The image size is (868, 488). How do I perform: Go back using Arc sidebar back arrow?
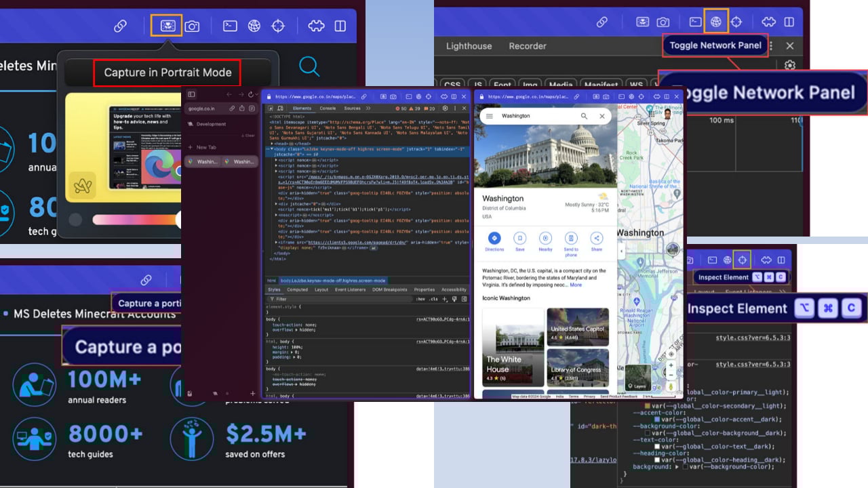point(229,95)
